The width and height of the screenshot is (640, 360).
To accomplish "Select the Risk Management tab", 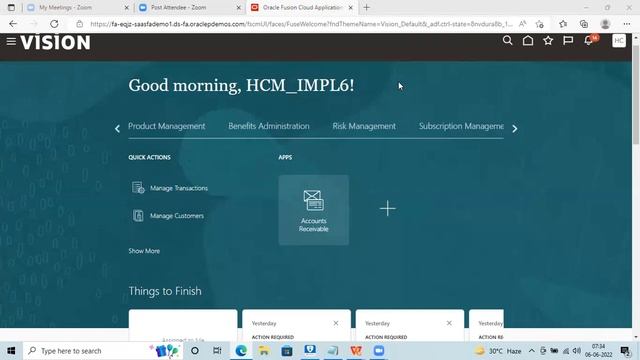I will [x=364, y=126].
